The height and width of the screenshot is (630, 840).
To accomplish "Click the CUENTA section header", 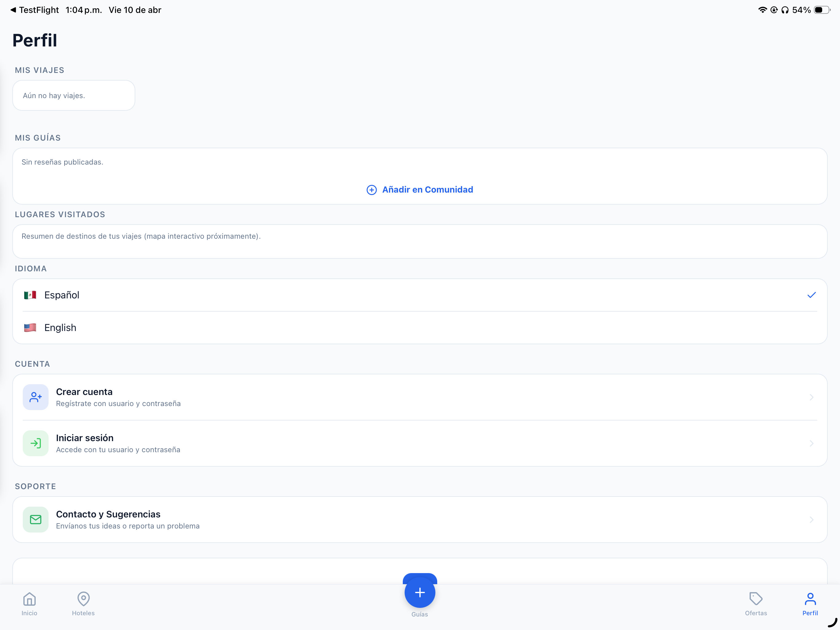I will [x=32, y=364].
